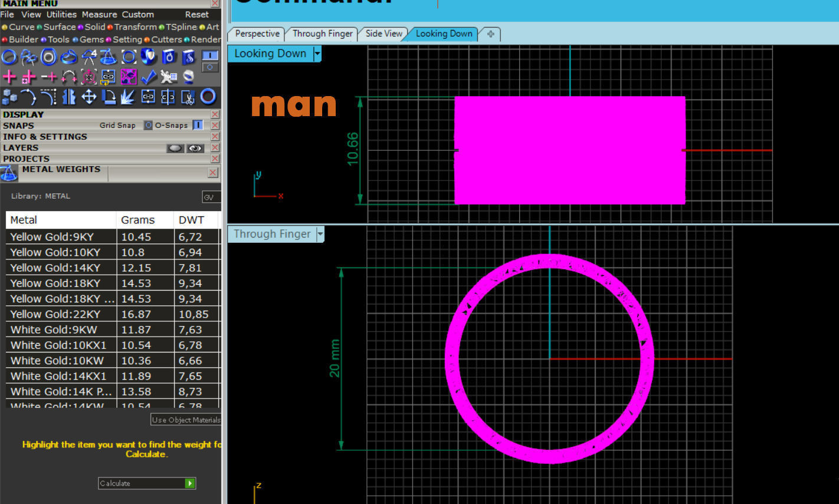Click the blue ring with red outline icon
This screenshot has height=504, width=839.
point(208,96)
